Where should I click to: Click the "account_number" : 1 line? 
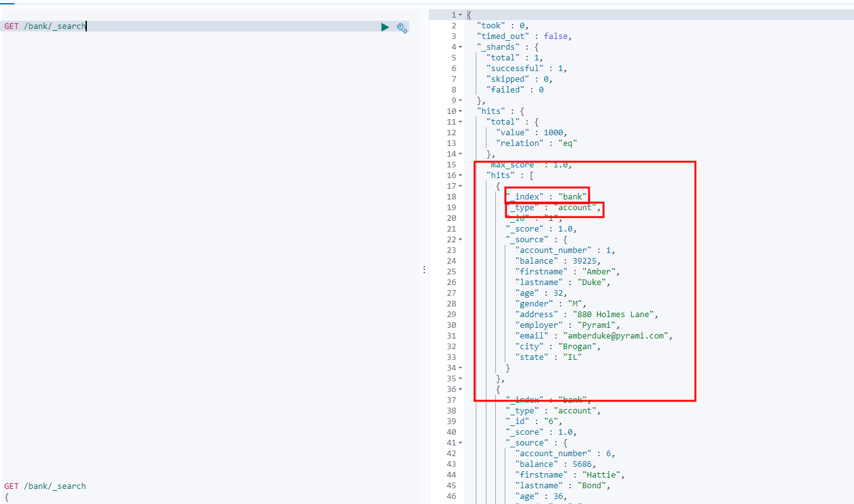[565, 250]
